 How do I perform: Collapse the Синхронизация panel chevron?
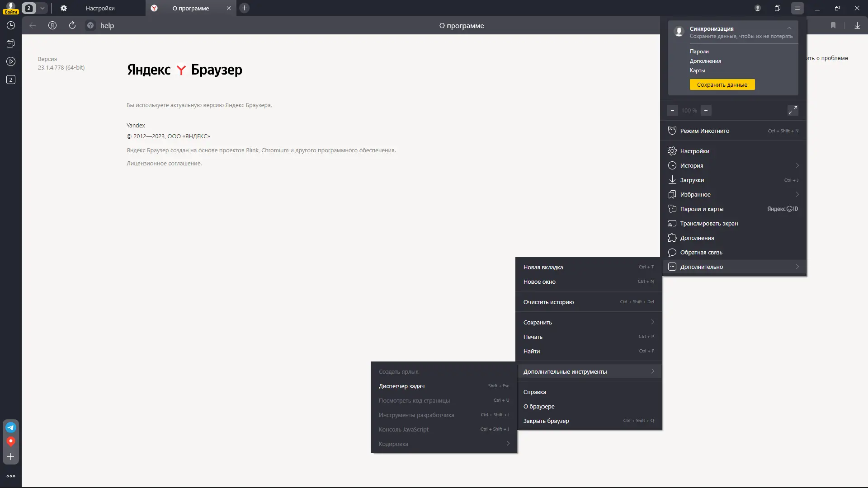click(x=789, y=28)
